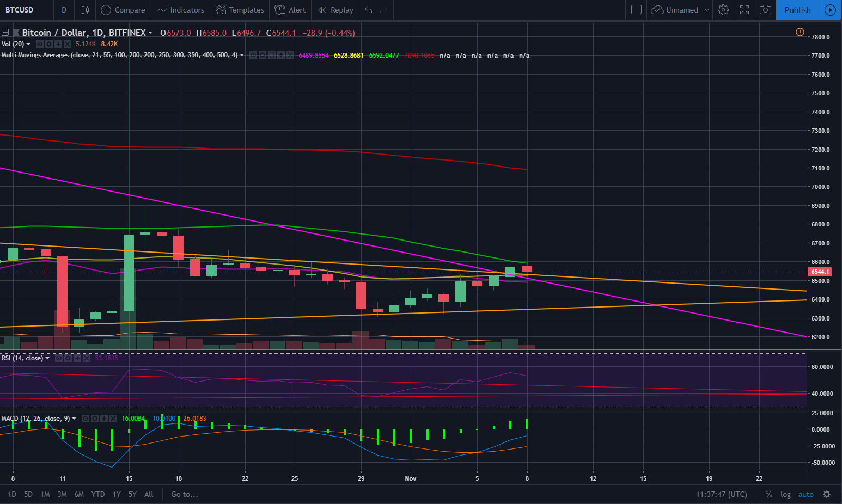Take a chart snapshot with the camera icon

point(765,10)
